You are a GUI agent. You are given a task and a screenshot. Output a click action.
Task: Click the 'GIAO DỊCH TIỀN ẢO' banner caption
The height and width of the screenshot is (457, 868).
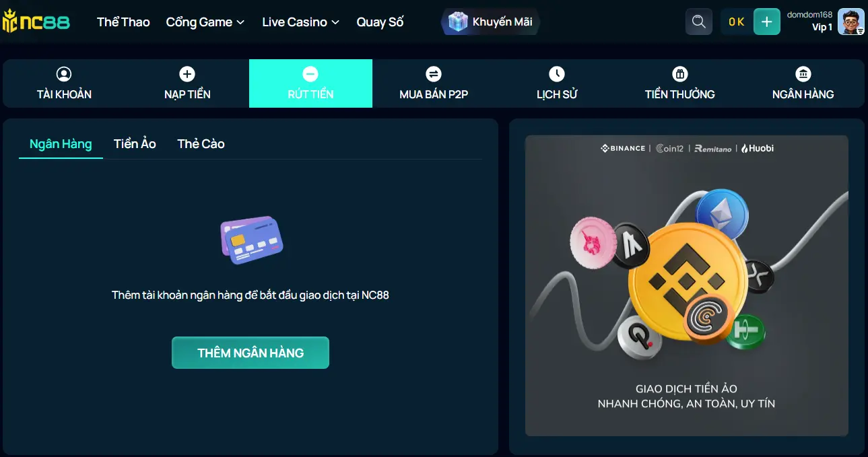tap(686, 389)
